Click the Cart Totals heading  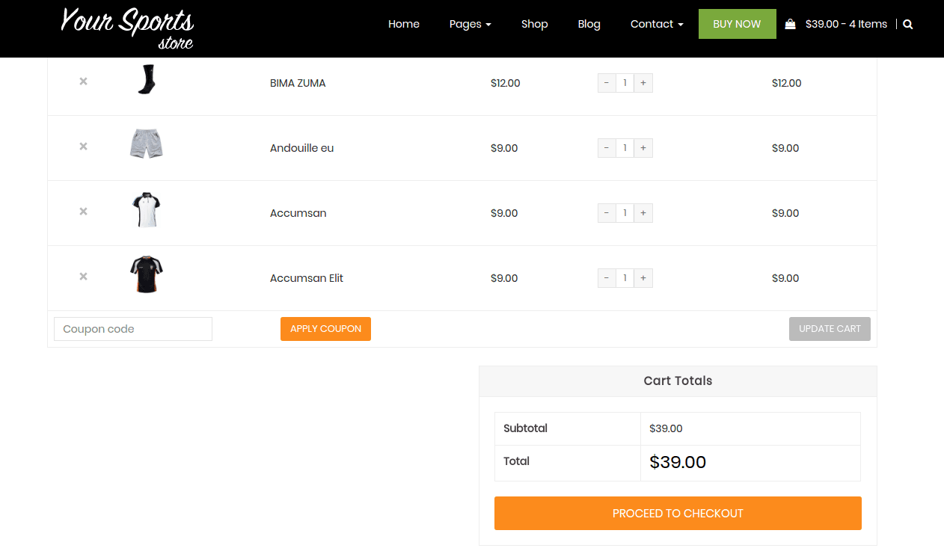(678, 381)
